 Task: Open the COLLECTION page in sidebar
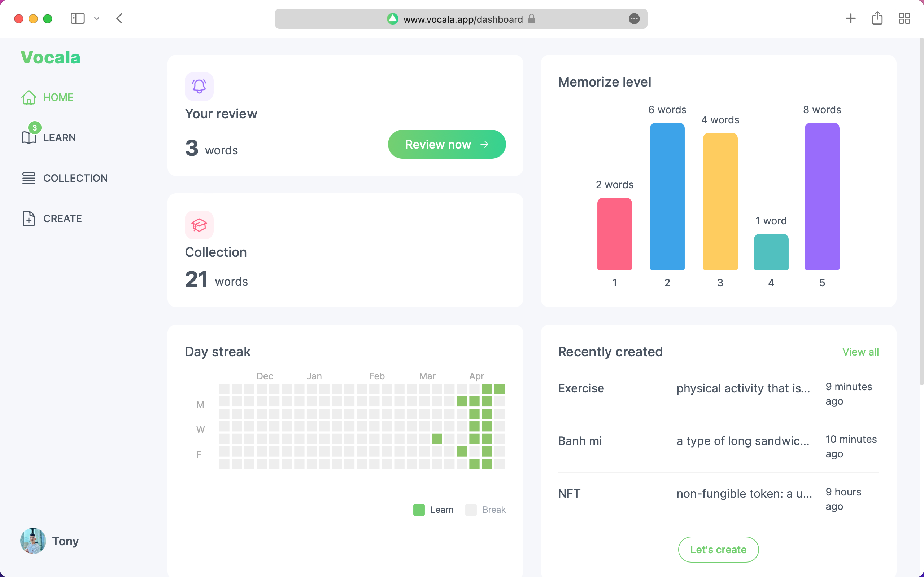[x=75, y=178]
